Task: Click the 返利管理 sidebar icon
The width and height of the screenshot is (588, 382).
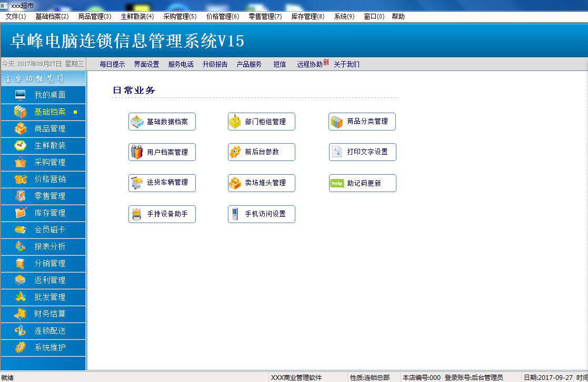Action: click(x=20, y=280)
